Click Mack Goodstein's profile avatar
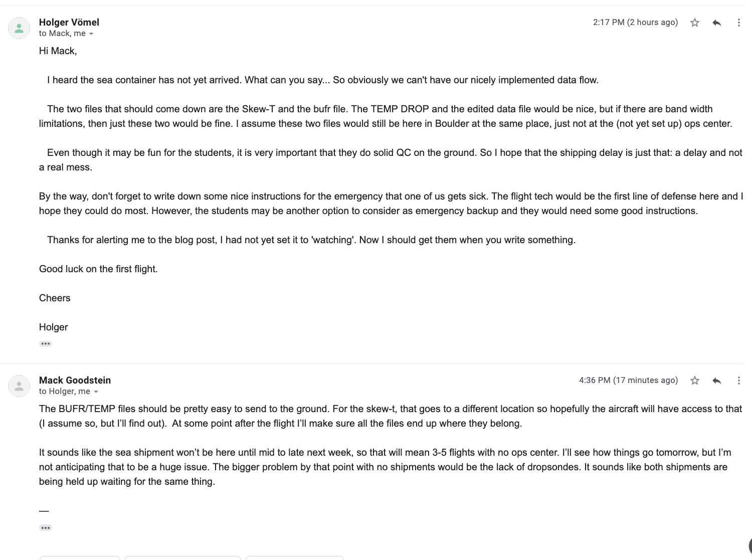Image resolution: width=752 pixels, height=560 pixels. (x=19, y=386)
